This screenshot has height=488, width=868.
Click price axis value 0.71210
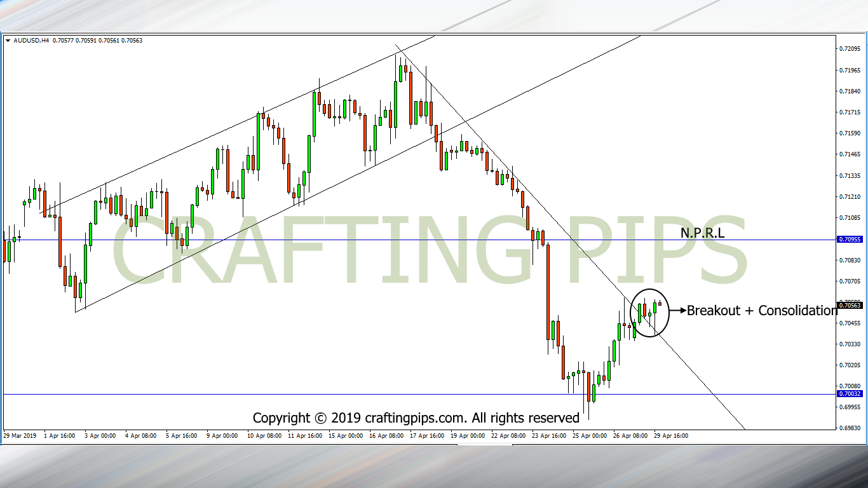click(850, 196)
